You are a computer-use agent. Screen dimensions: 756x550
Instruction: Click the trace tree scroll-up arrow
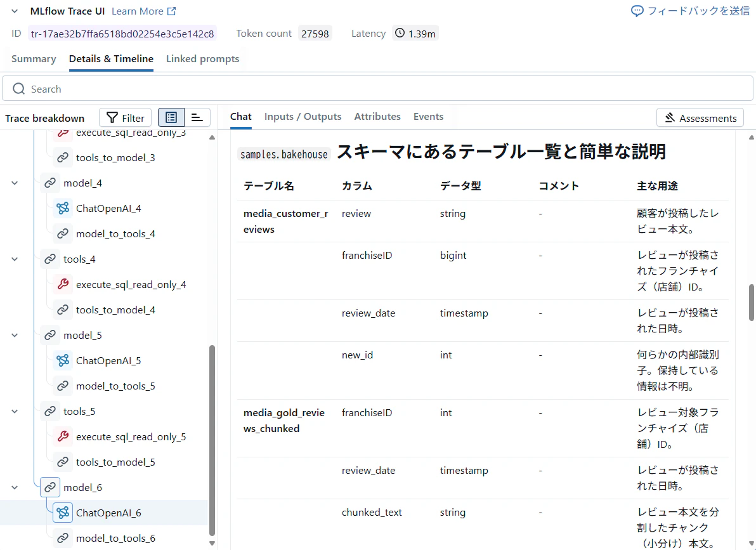[212, 138]
